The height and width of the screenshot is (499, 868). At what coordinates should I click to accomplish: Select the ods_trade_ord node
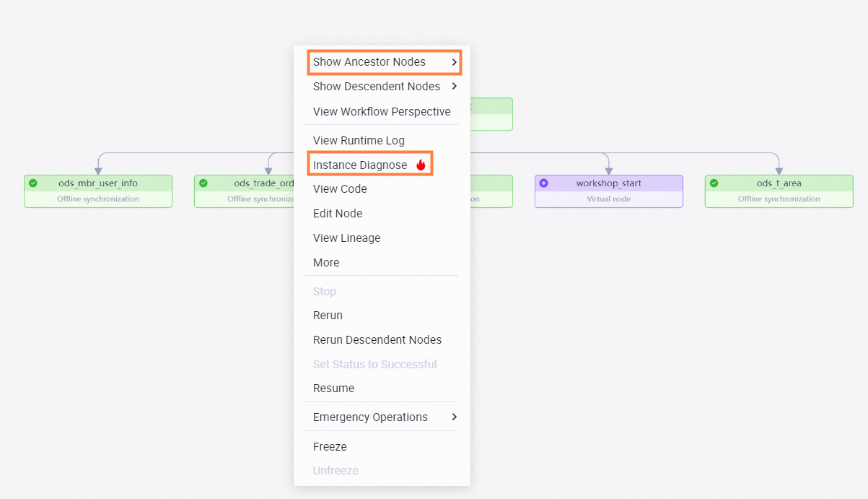(x=244, y=191)
